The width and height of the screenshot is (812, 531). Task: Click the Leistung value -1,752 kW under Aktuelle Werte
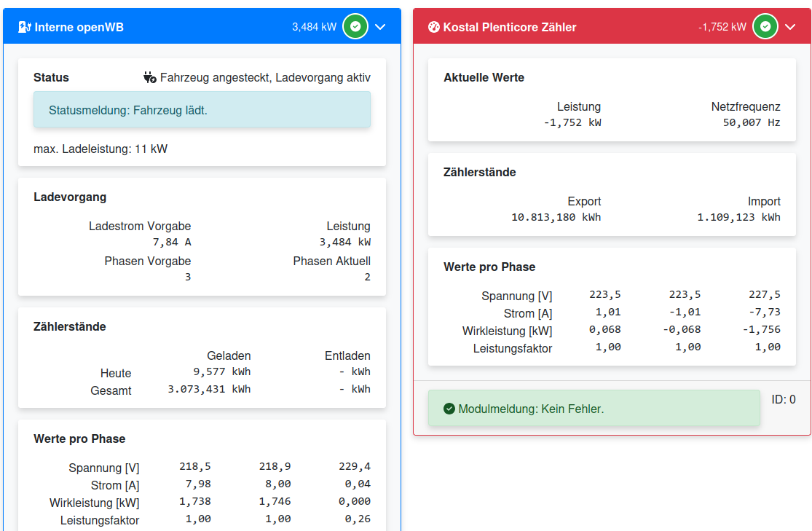point(572,123)
